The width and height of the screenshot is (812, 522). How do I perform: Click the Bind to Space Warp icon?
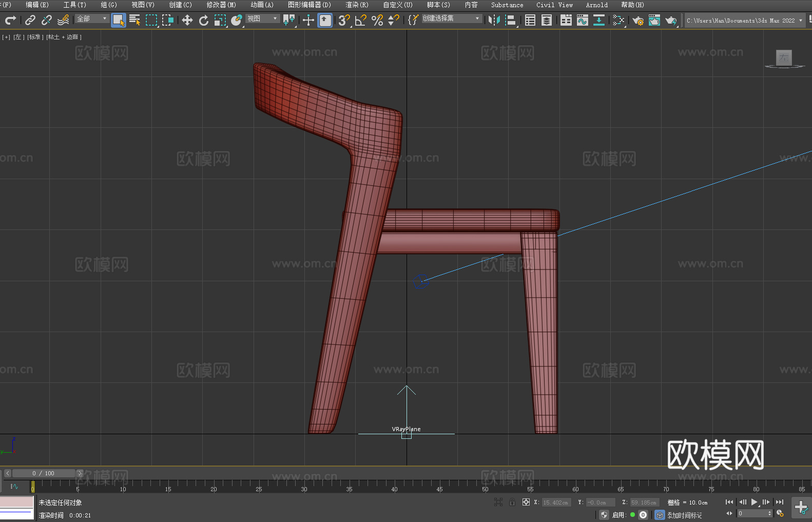tap(63, 20)
